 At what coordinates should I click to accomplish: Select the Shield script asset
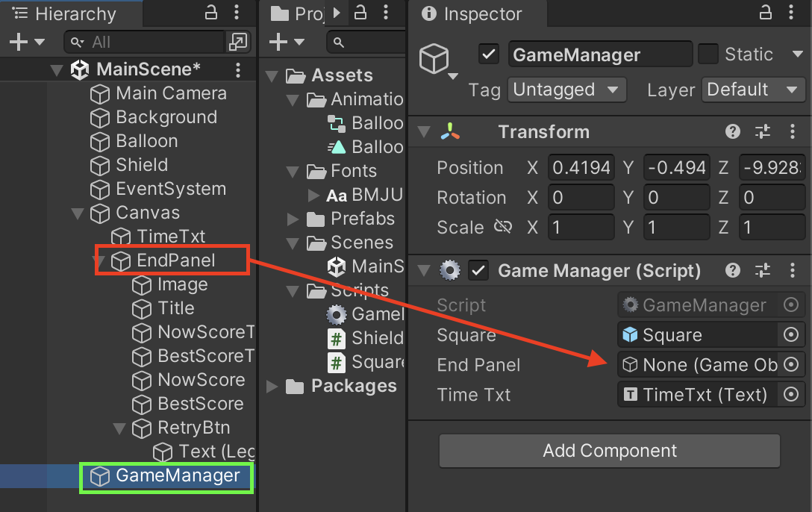366,337
